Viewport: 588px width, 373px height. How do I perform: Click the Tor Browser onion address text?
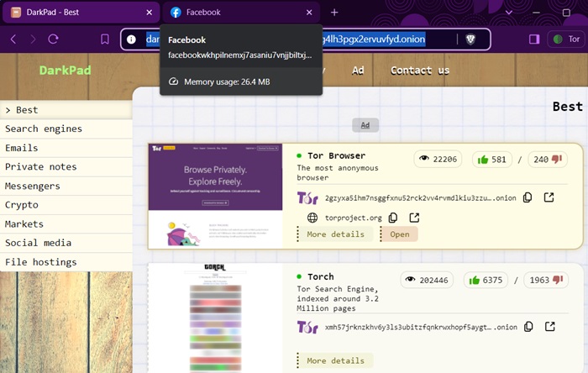[420, 198]
